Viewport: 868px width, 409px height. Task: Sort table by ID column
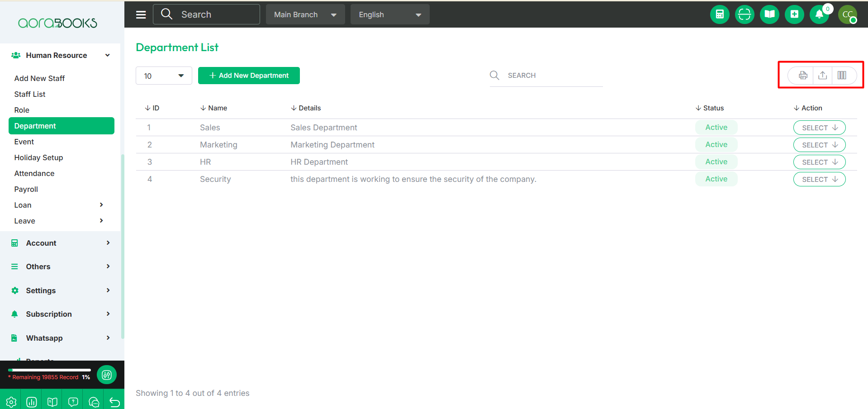tap(152, 108)
